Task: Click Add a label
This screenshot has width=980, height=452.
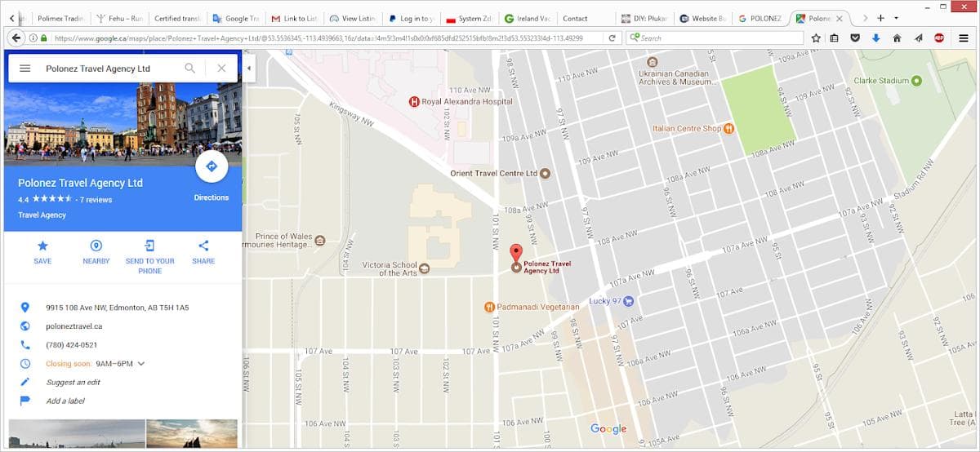Action: coord(65,401)
